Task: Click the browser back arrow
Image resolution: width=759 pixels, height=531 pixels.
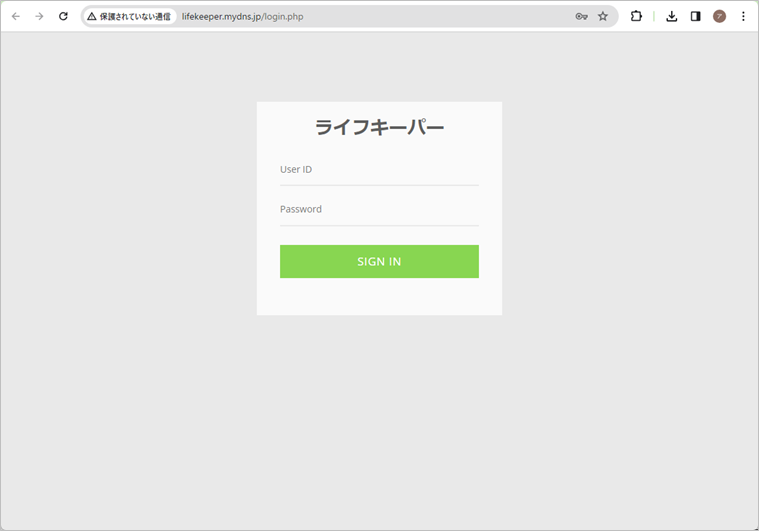Action: [15, 16]
